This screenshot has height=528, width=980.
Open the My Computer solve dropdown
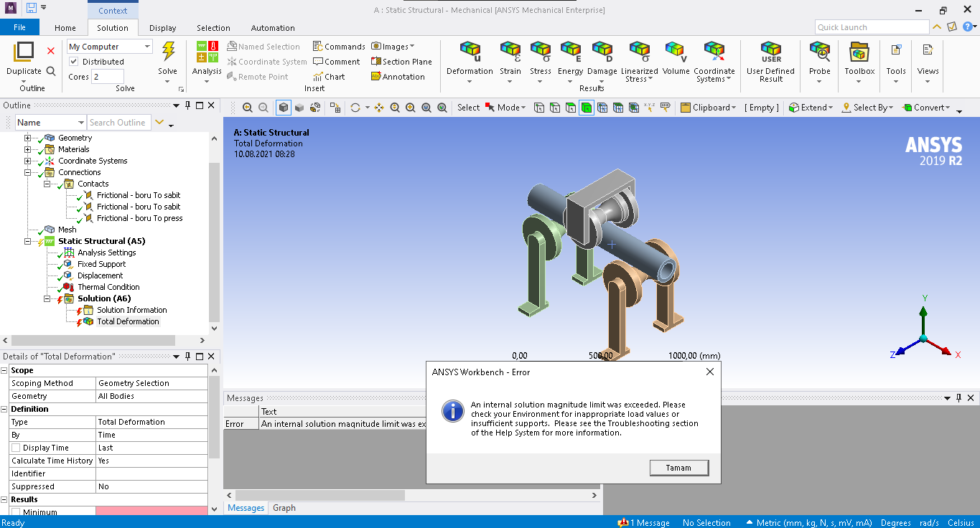point(110,47)
